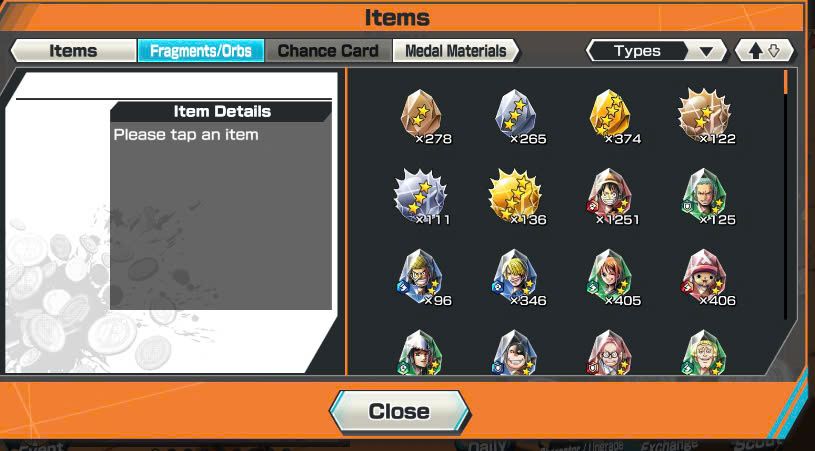Screen dimensions: 815x451
Task: Toggle ascending/descending sort order arrows
Action: (x=765, y=51)
